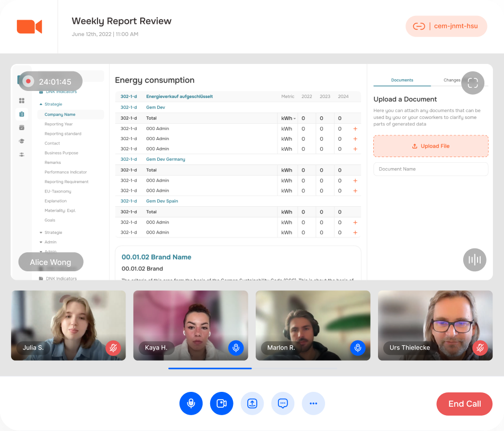Viewport: 504px width, 431px height.
Task: Click the orange video camera logo
Action: coord(29,27)
